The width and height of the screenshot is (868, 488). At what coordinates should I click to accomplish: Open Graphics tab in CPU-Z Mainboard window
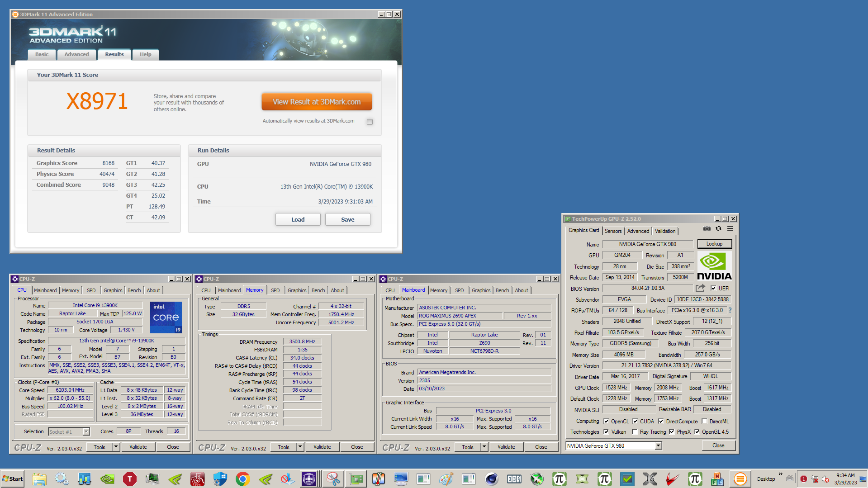tap(481, 290)
